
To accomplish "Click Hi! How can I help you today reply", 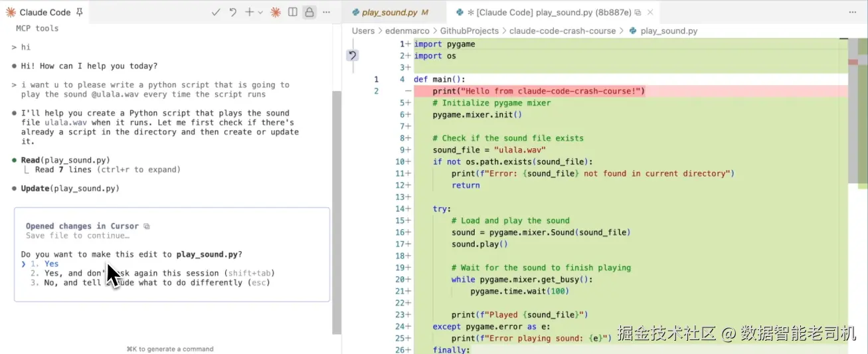I will coord(89,66).
